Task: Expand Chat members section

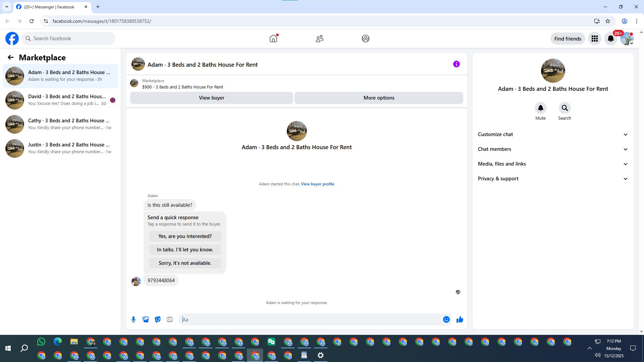Action: click(553, 149)
